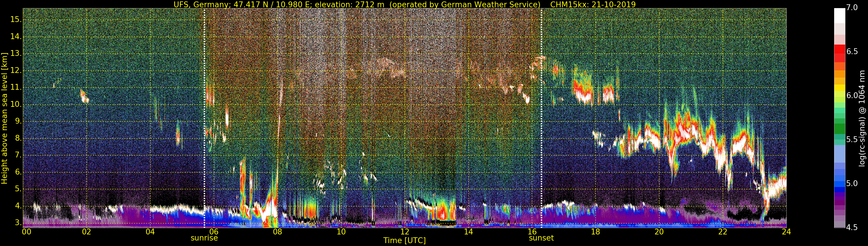This screenshot has height=246, width=868.
Task: Click the height axis tick '6.'
Action: (18, 172)
